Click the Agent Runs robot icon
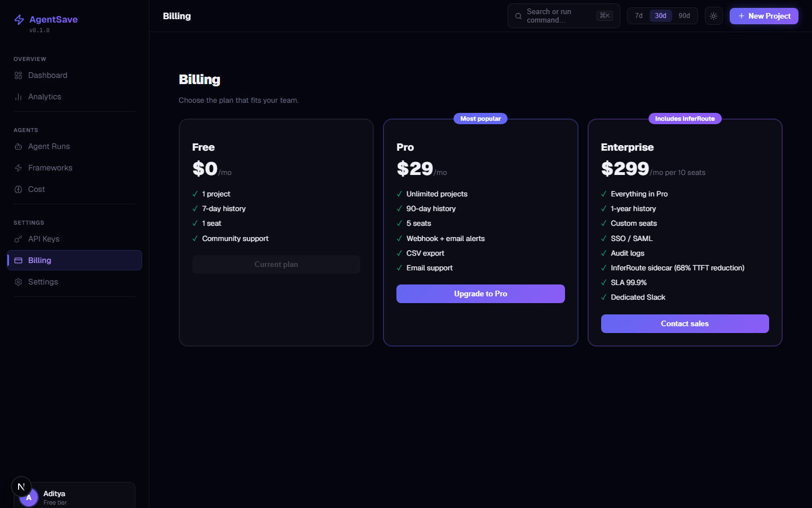Viewport: 812px width, 508px height. point(18,146)
